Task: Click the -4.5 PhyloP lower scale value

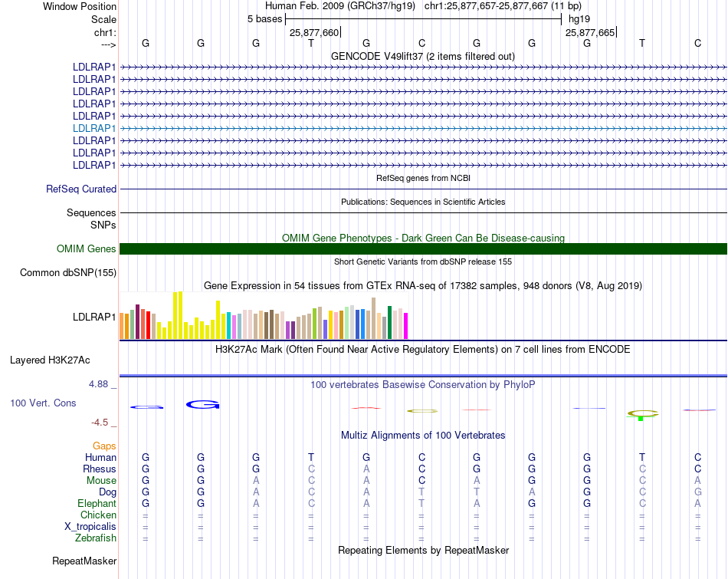Action: 100,423
